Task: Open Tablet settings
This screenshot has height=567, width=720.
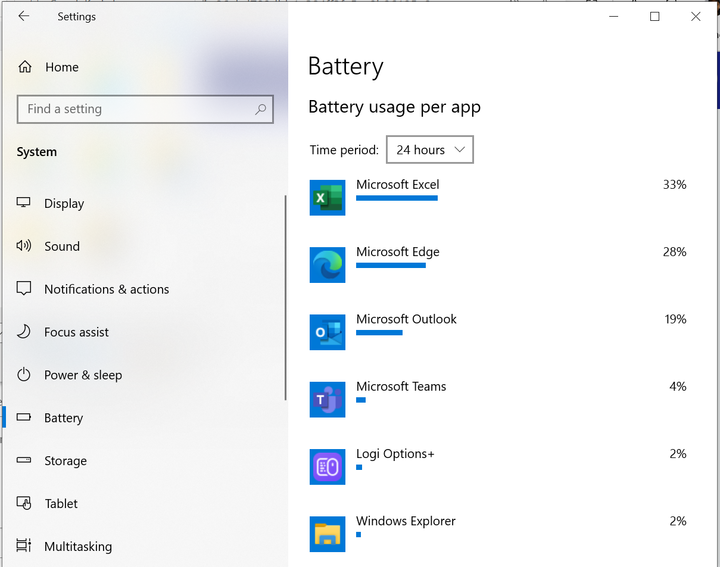Action: pyautogui.click(x=61, y=504)
